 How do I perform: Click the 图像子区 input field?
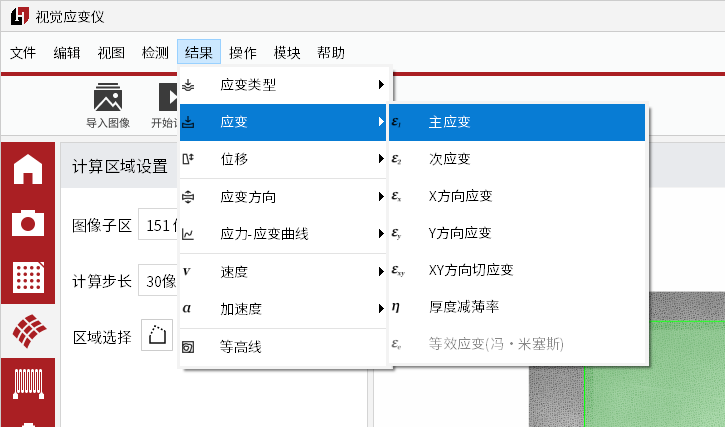(x=157, y=225)
